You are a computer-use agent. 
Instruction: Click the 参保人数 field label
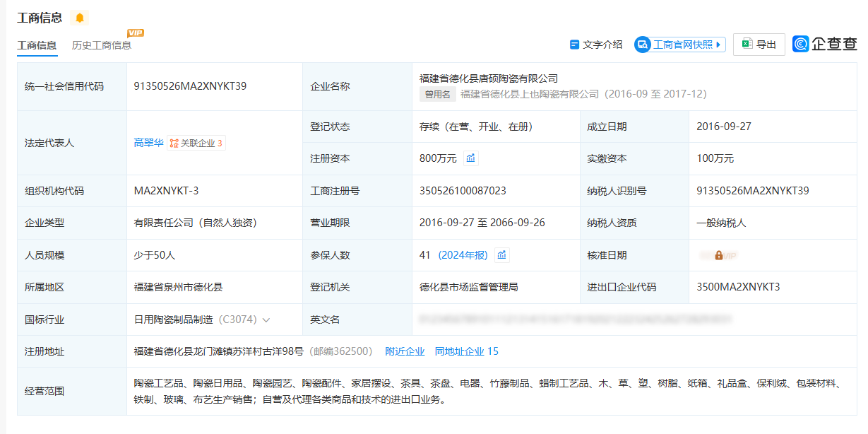(x=330, y=255)
